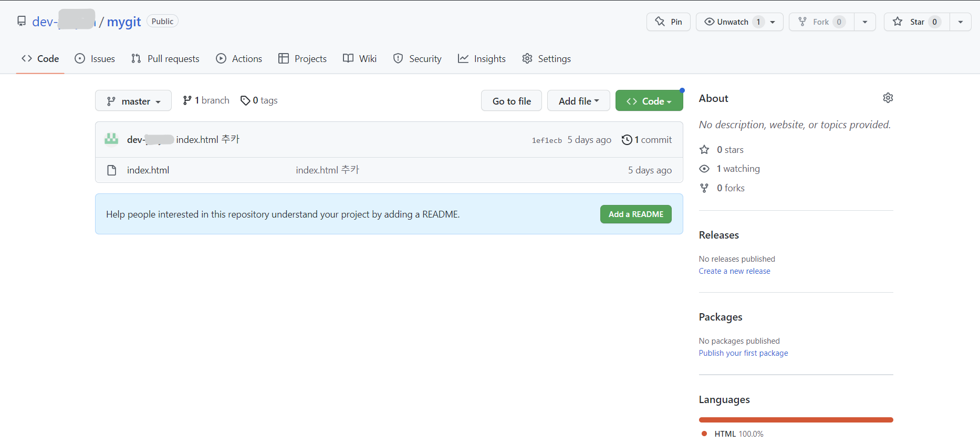
Task: Fork the mygit repository
Action: coord(821,22)
